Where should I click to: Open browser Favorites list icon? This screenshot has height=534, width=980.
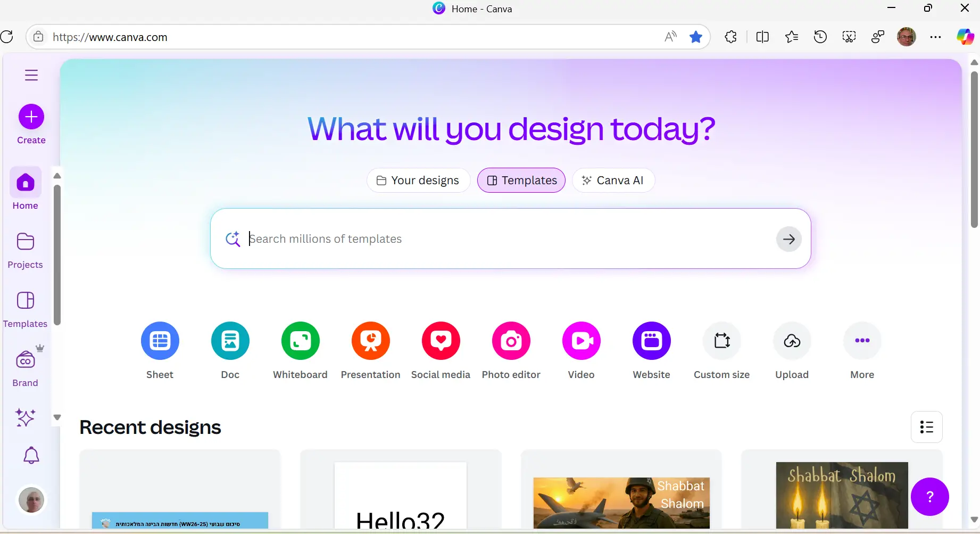(x=792, y=37)
